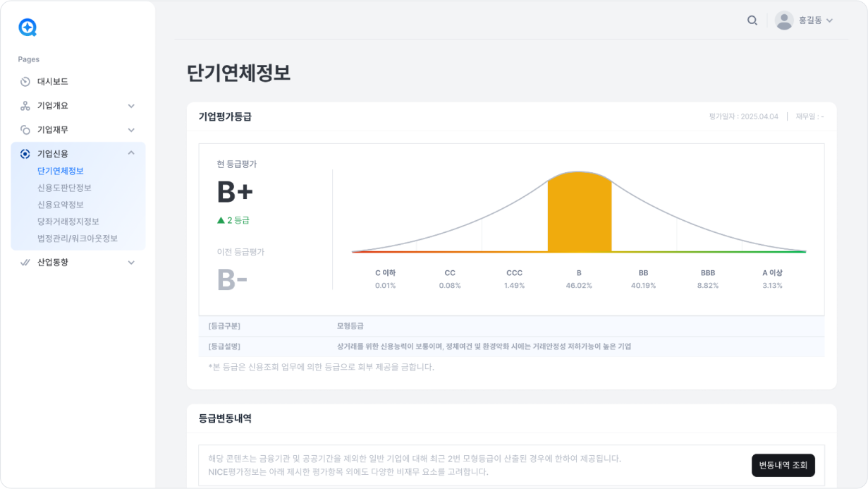
Task: Select the 당좌거래정지정보 menu item
Action: 68,222
